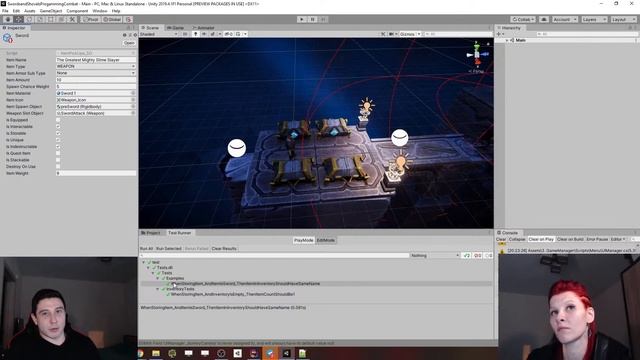Open object picker for Weapon Slot Object

[133, 113]
